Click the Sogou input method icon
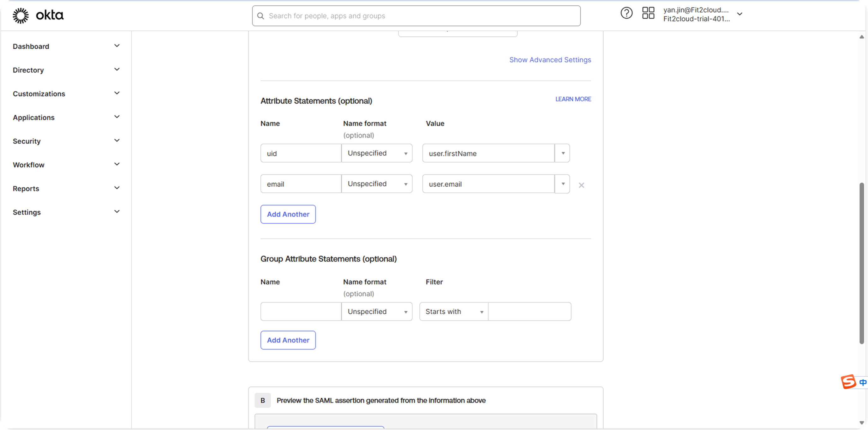The height and width of the screenshot is (430, 868). (848, 382)
